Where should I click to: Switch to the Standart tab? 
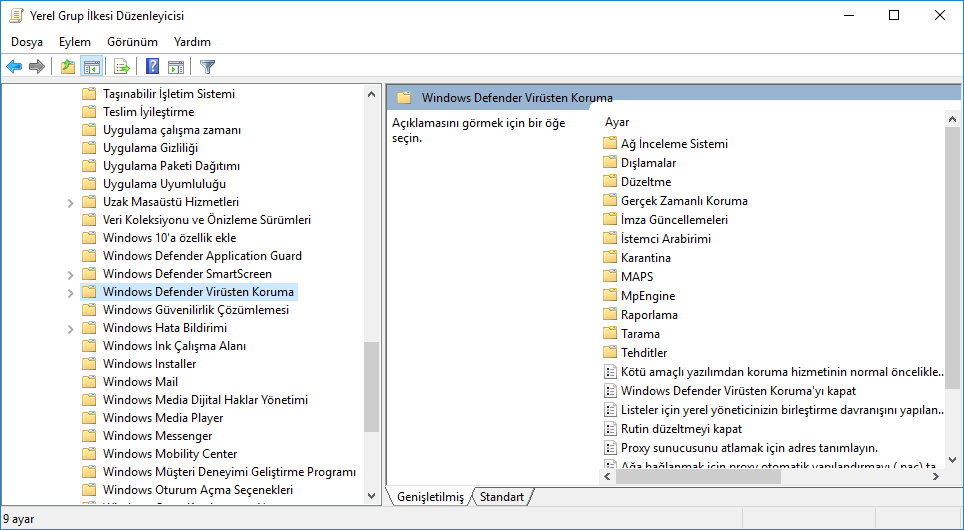pos(502,497)
